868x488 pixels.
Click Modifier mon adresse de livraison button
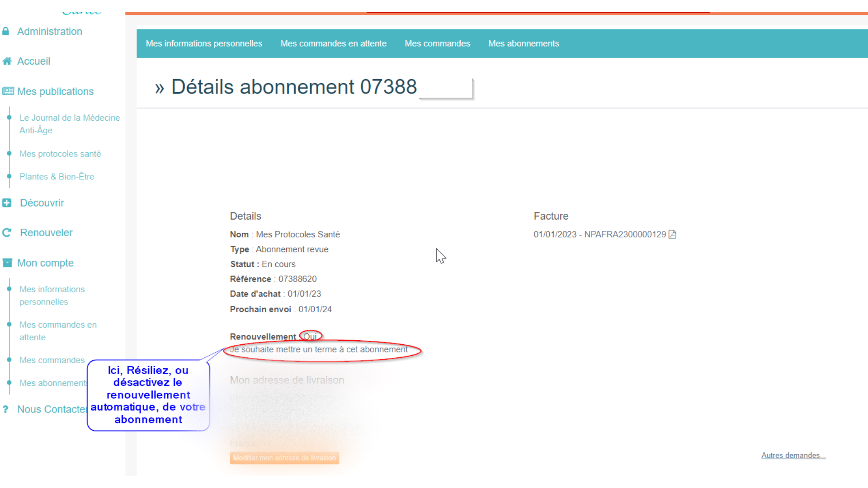[284, 458]
